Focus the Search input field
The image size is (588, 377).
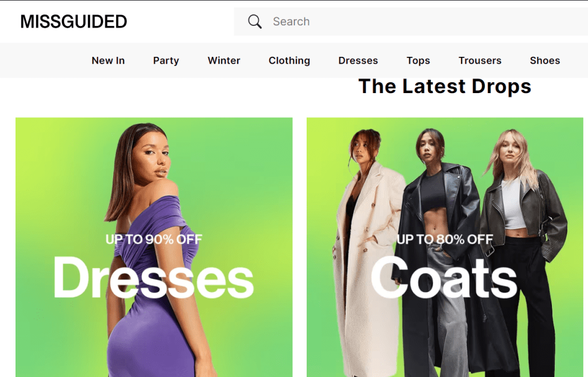click(x=411, y=22)
